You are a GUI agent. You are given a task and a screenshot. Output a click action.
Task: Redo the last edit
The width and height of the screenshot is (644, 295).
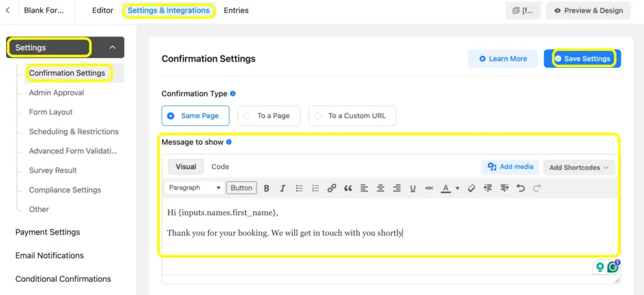pyautogui.click(x=537, y=188)
